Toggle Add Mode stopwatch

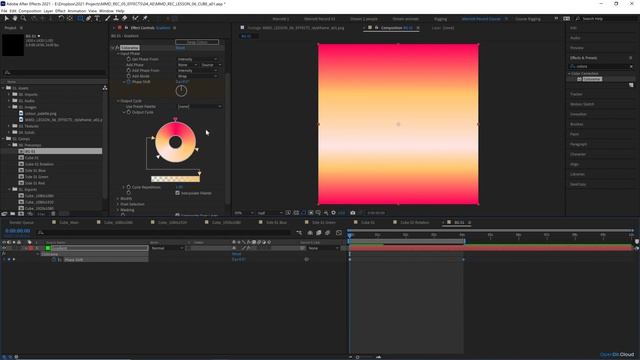(129, 76)
